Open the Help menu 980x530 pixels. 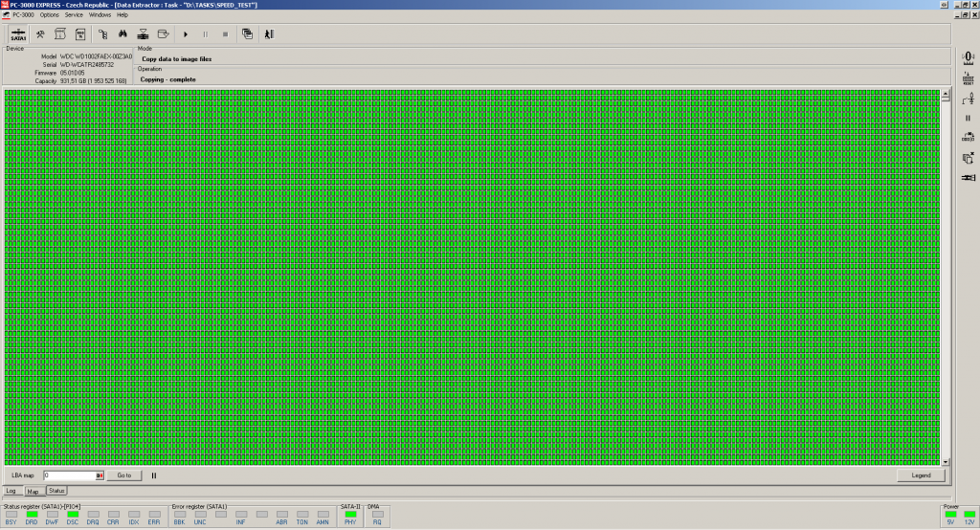pyautogui.click(x=122, y=15)
